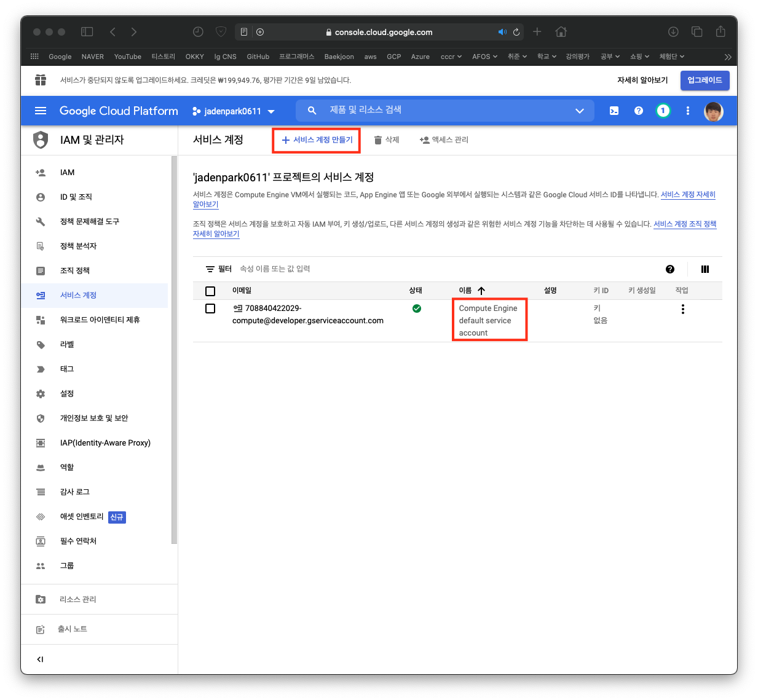The width and height of the screenshot is (758, 700).
Task: Open the help question mark menu
Action: click(639, 111)
